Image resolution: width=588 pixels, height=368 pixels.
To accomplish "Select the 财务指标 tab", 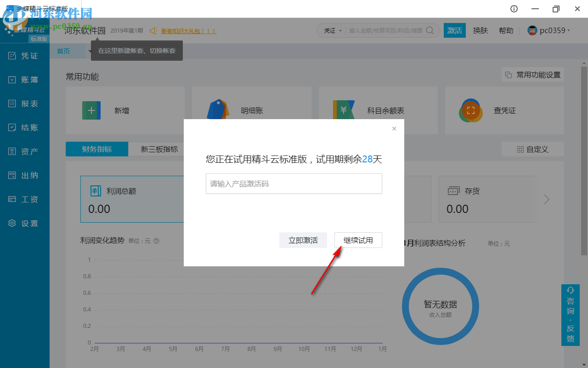I will pyautogui.click(x=97, y=149).
